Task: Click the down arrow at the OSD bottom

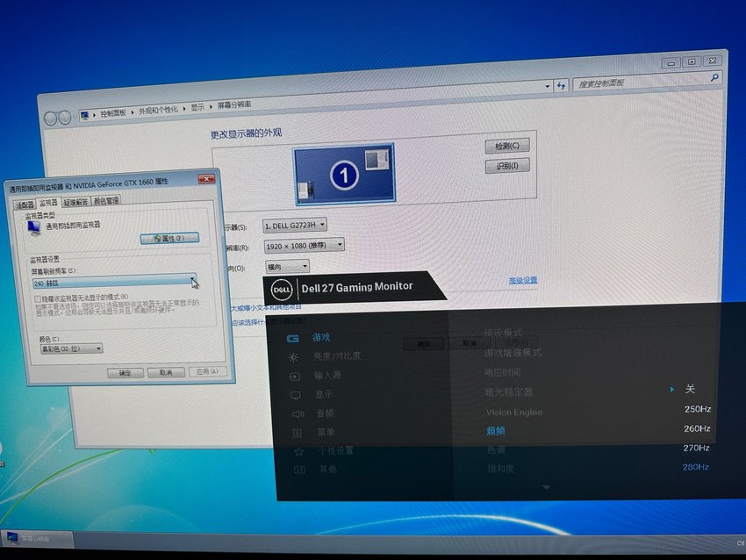Action: coord(546,487)
